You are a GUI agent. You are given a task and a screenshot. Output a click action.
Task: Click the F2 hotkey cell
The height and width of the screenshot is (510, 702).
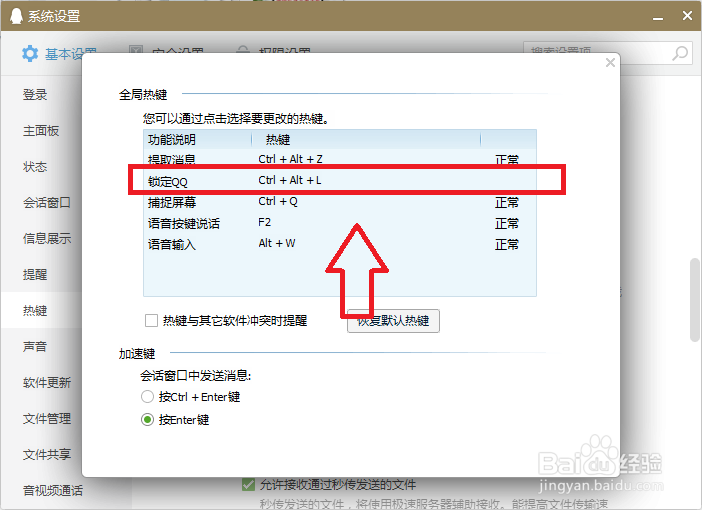tap(265, 223)
